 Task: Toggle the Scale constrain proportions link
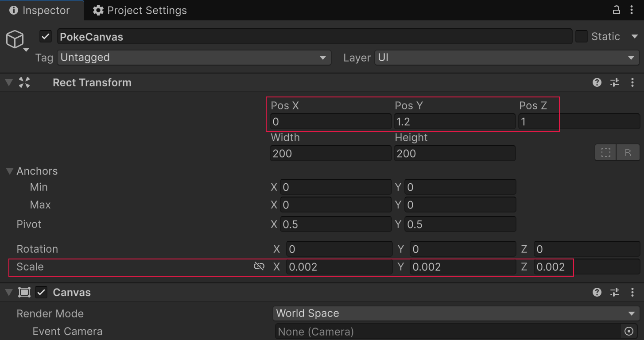(259, 266)
